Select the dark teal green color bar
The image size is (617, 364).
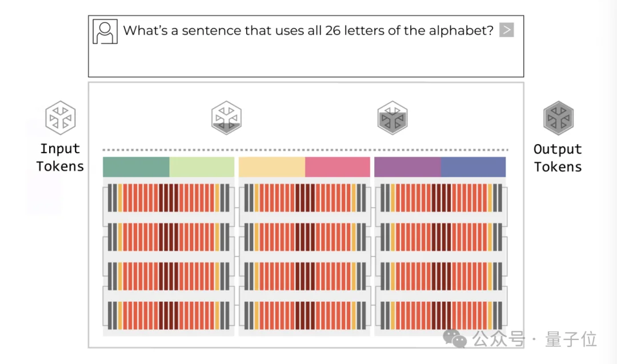(136, 167)
